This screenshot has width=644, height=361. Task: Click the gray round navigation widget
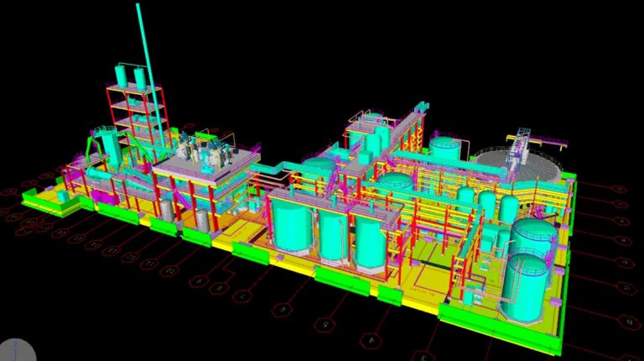(x=15, y=351)
